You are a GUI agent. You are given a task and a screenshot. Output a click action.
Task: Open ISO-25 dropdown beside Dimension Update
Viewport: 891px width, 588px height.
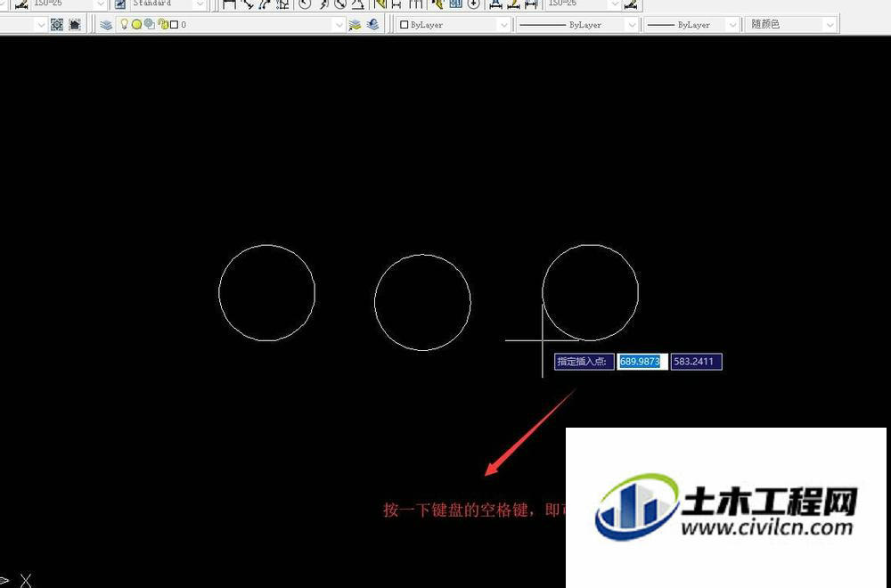614,4
